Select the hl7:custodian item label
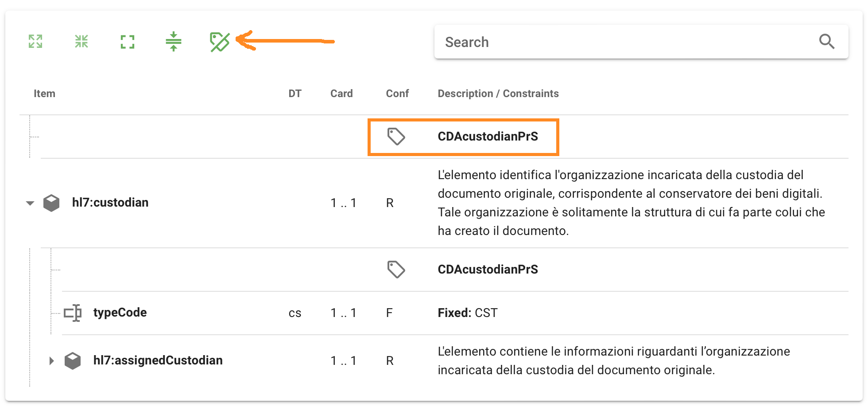 click(110, 203)
